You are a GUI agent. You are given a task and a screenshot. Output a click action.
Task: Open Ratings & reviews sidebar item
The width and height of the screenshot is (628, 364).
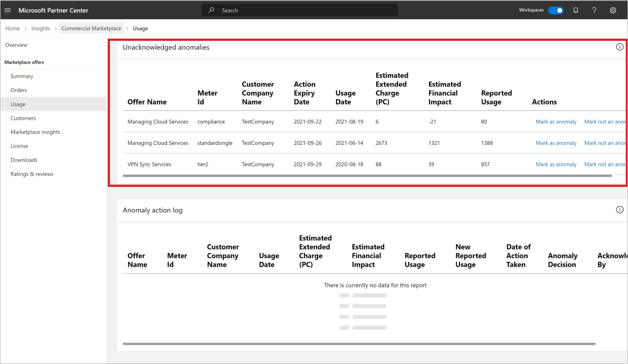32,174
